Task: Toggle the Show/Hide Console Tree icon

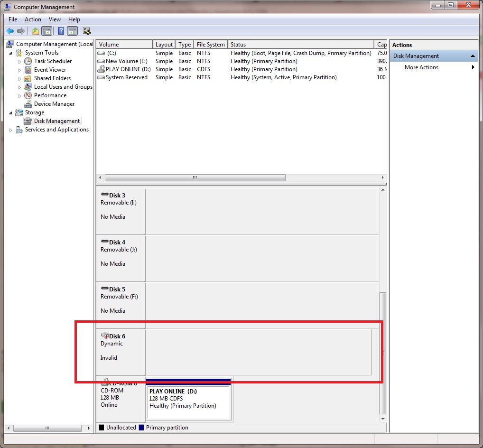Action: (x=47, y=31)
